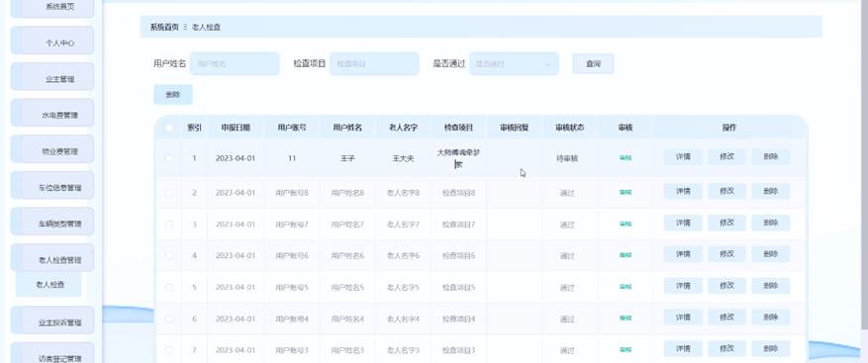868x363 pixels.
Task: Open 详情 for the 用户姓名5 row
Action: pos(683,286)
